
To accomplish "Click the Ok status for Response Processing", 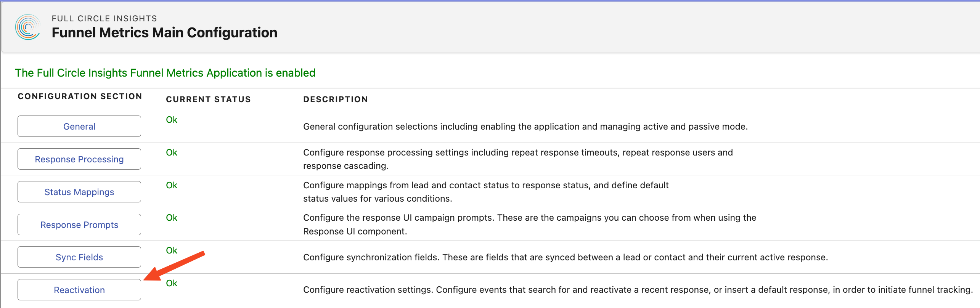I will point(172,152).
